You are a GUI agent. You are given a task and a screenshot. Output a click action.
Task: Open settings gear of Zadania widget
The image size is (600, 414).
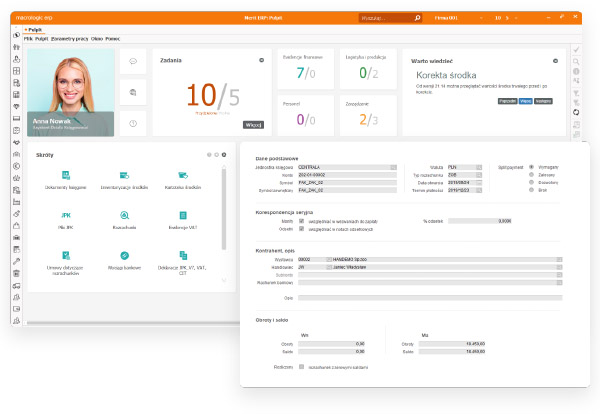[261, 60]
